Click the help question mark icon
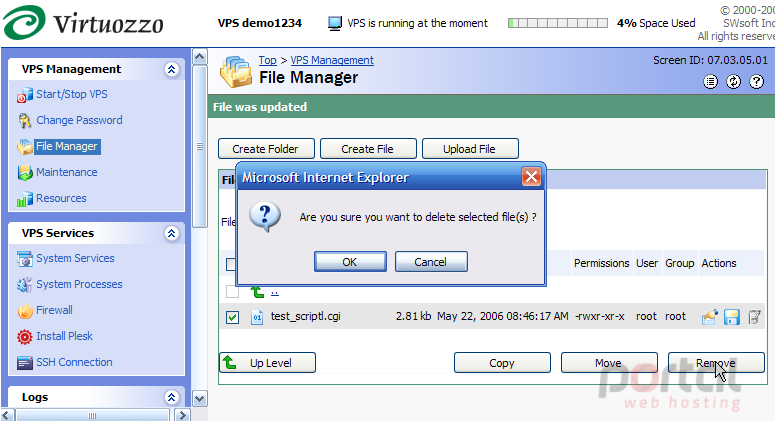Screen dimensions: 776x422 click(x=756, y=82)
